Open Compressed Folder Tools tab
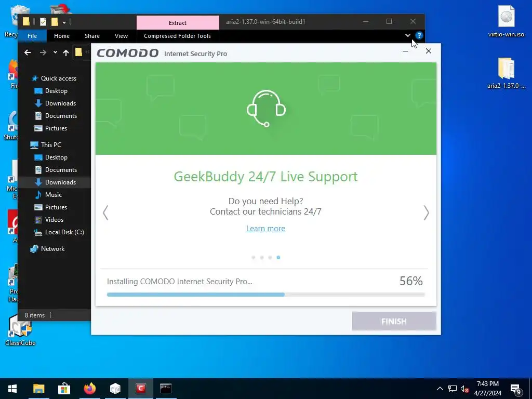Image resolution: width=532 pixels, height=399 pixels. pyautogui.click(x=177, y=36)
